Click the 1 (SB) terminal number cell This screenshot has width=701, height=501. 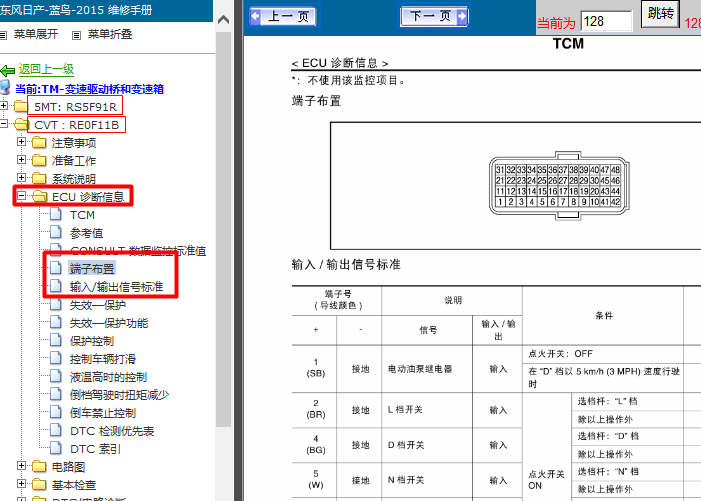316,368
